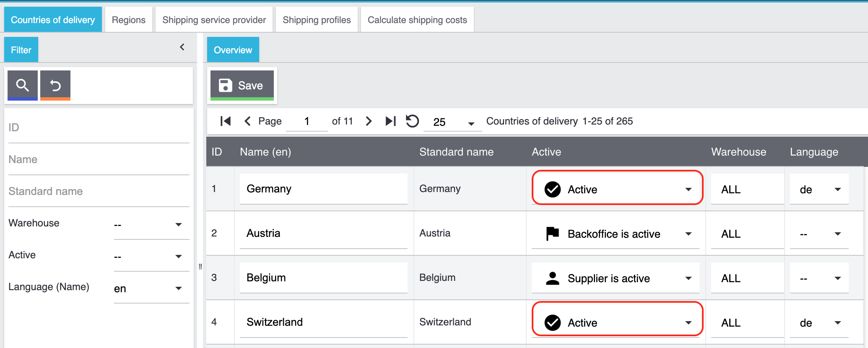Open the Shipping profiles tab
The height and width of the screenshot is (348, 868).
click(317, 20)
